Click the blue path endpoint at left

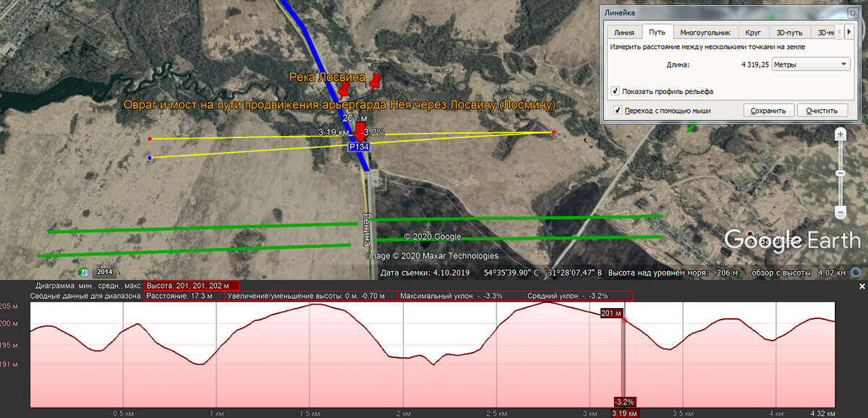pos(150,157)
